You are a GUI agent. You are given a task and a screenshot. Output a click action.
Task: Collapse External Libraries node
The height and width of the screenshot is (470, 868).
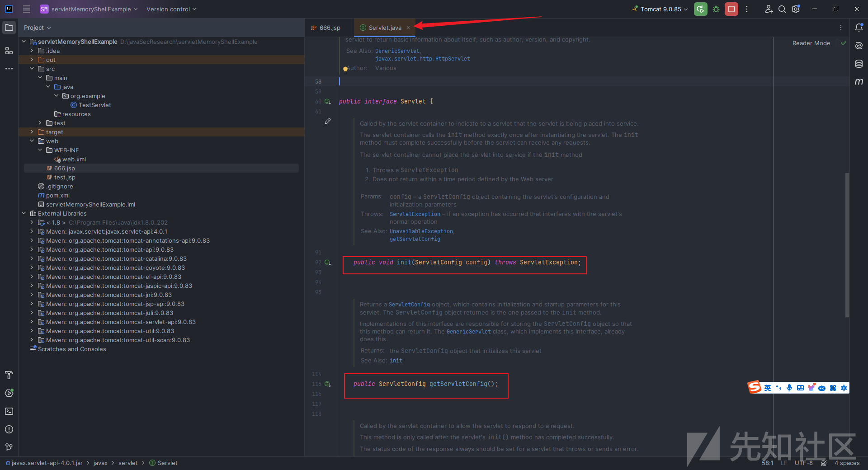coord(24,213)
